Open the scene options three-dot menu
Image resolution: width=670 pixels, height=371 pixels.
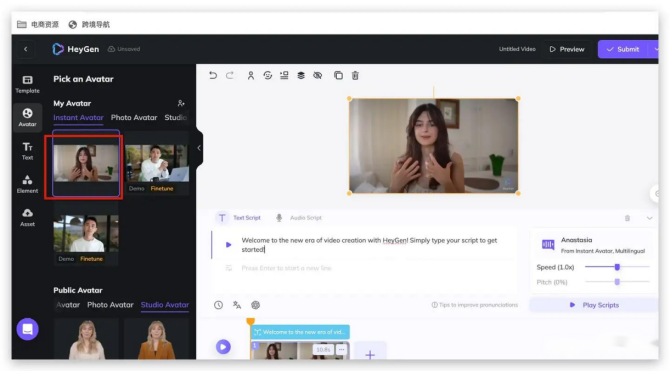(x=341, y=350)
